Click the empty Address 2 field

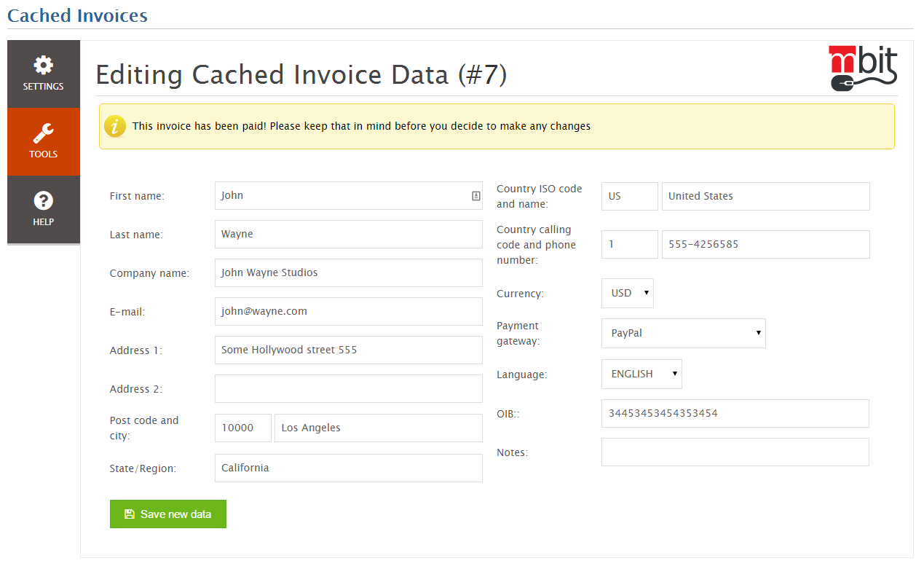click(x=348, y=388)
